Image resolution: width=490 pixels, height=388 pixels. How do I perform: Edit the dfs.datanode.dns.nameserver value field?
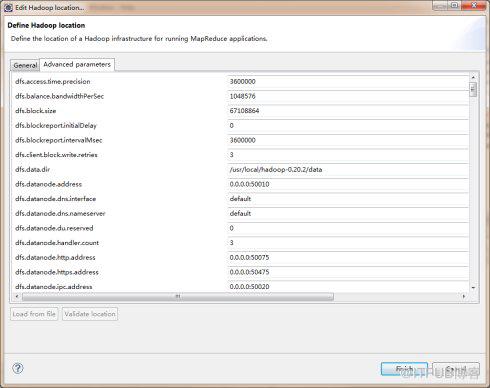[x=348, y=214]
